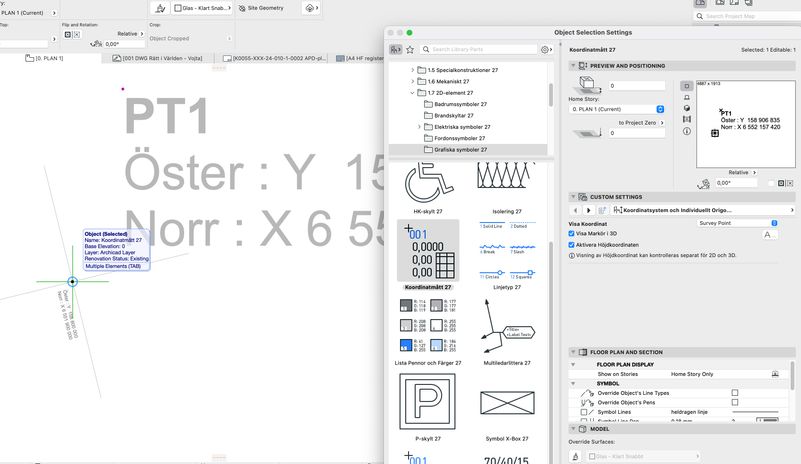
Task: Select 2D symbol preview mode icon
Action: tap(687, 86)
